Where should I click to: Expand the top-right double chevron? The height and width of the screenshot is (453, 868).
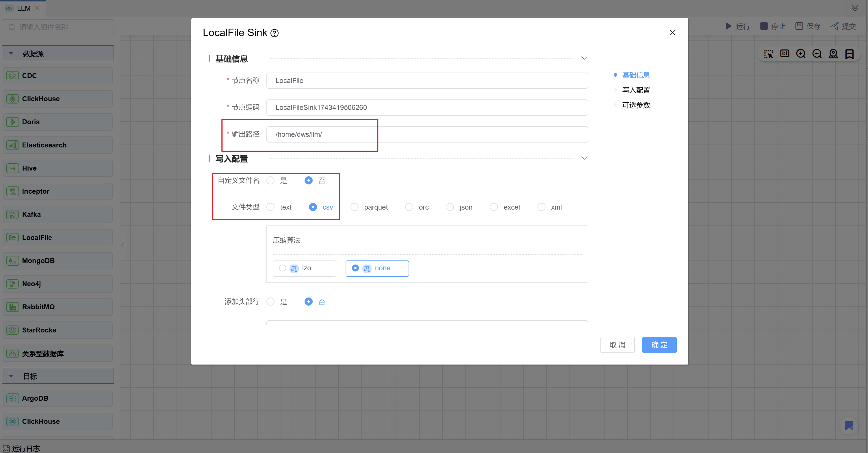tap(855, 8)
